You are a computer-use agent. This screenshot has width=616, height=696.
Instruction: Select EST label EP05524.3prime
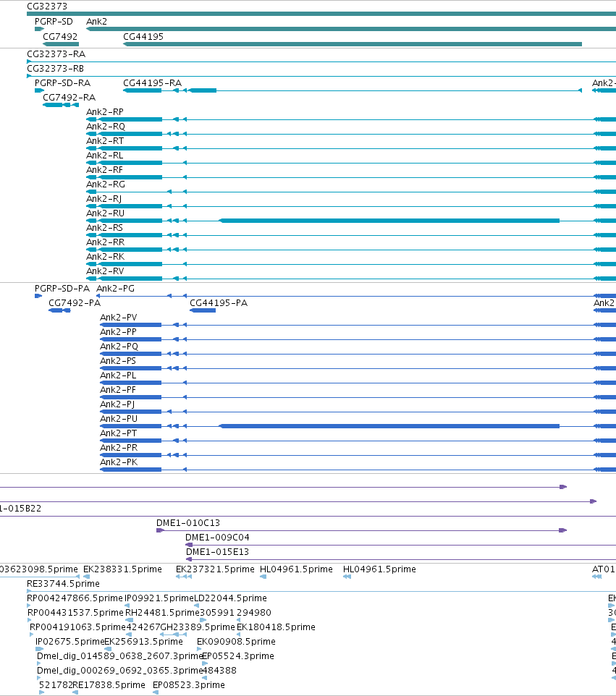238,656
